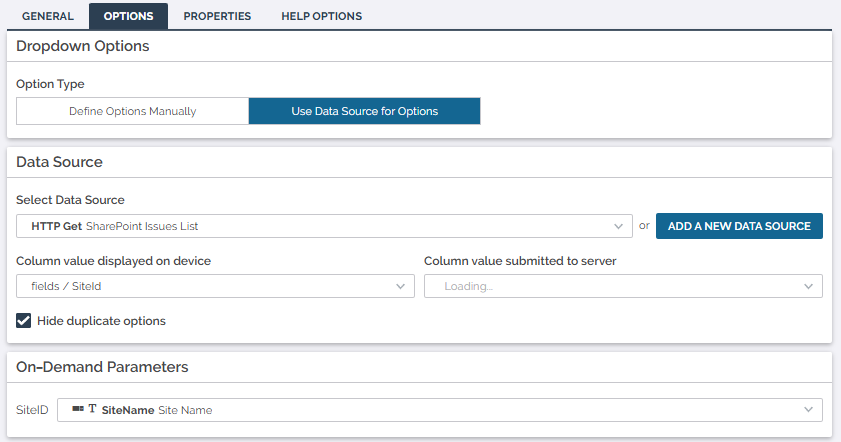Image resolution: width=841 pixels, height=442 pixels.
Task: Open the PROPERTIES tab
Action: click(x=217, y=16)
